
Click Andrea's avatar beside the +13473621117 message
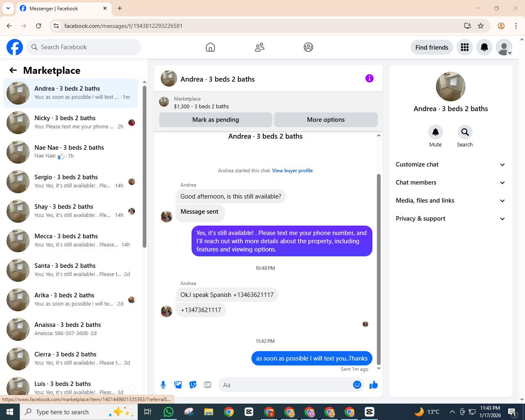point(167,311)
